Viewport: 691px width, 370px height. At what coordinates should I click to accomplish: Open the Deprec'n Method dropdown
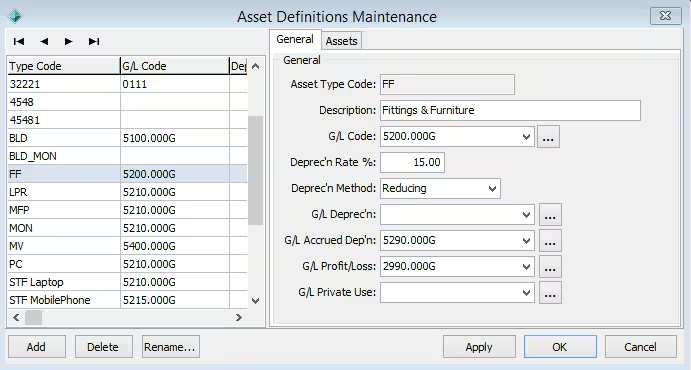click(x=492, y=189)
